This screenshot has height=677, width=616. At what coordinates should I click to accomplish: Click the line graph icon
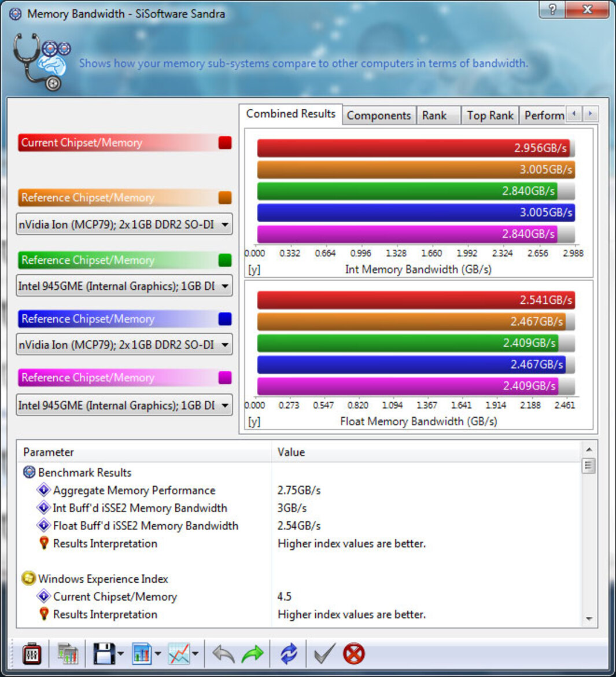pyautogui.click(x=179, y=654)
